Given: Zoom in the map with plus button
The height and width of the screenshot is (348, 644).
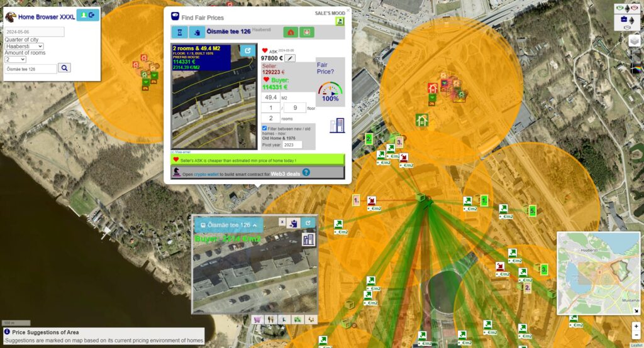Looking at the screenshot, I should click(x=636, y=327).
